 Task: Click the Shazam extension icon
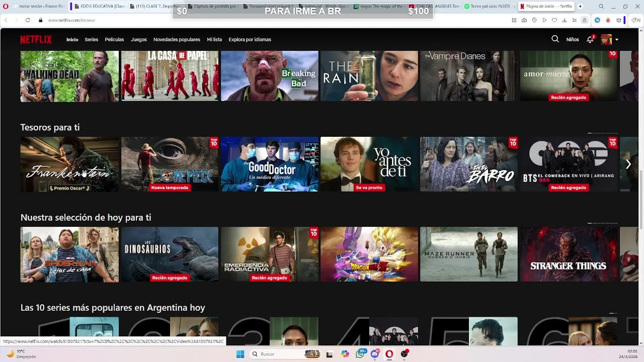click(x=597, y=20)
